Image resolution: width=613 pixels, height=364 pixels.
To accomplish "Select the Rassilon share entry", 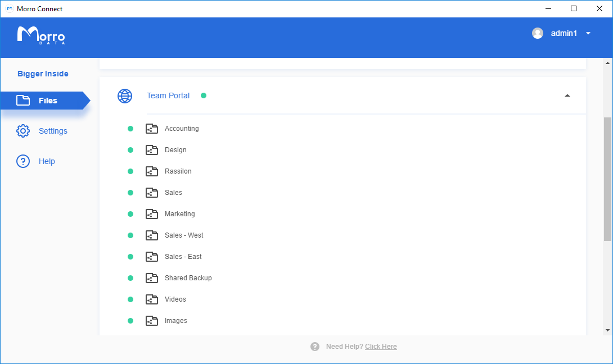I will tap(178, 171).
